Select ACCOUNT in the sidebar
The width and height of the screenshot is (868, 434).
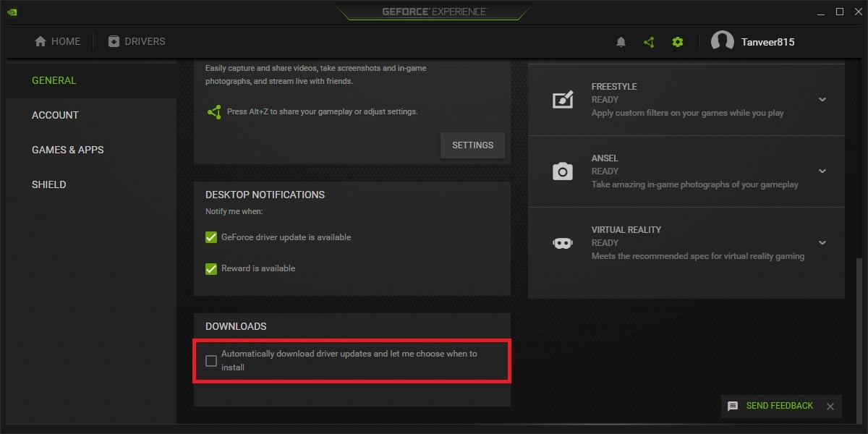pos(55,115)
